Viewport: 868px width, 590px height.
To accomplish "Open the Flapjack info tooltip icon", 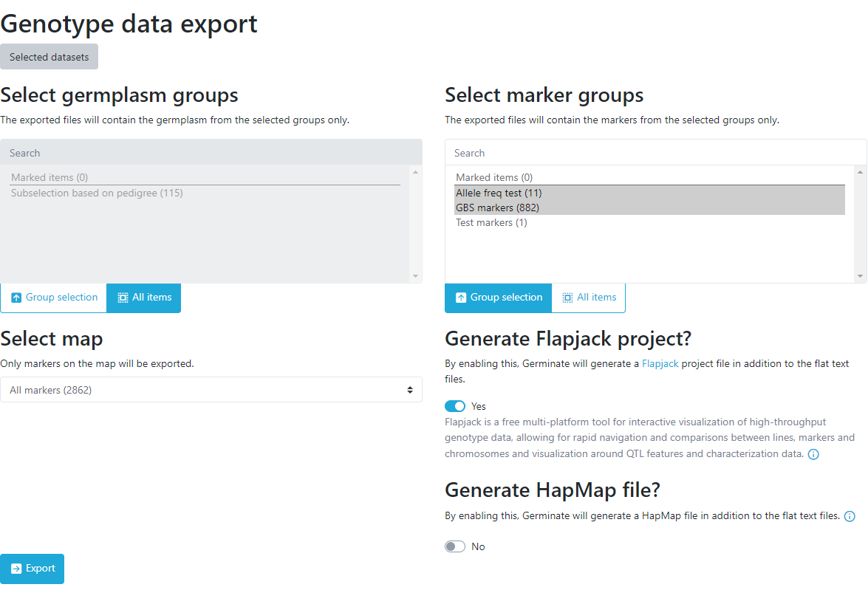I will [813, 453].
